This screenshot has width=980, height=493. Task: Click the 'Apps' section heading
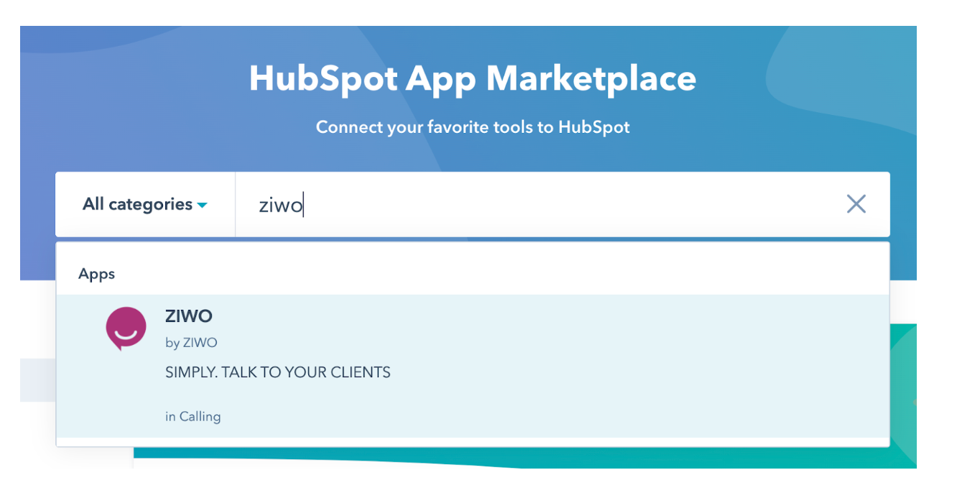pyautogui.click(x=96, y=274)
